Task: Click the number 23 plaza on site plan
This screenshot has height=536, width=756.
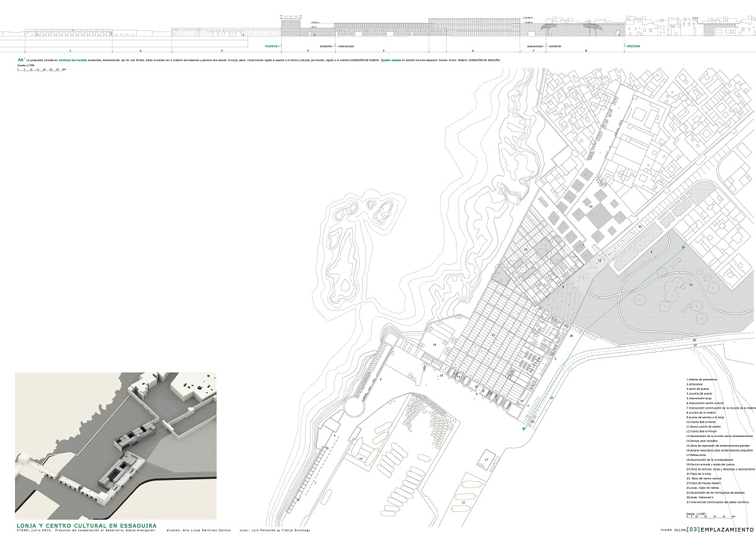Action: [x=591, y=207]
